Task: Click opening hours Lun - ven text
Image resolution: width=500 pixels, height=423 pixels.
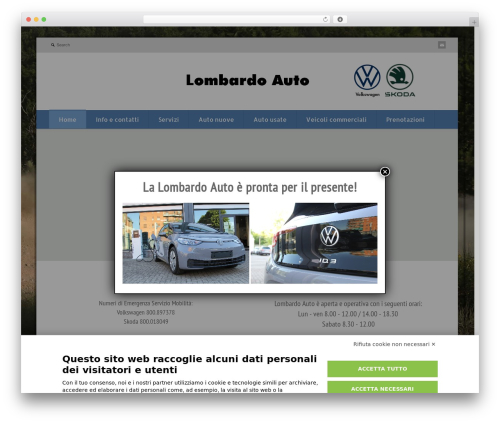Action: (x=348, y=314)
